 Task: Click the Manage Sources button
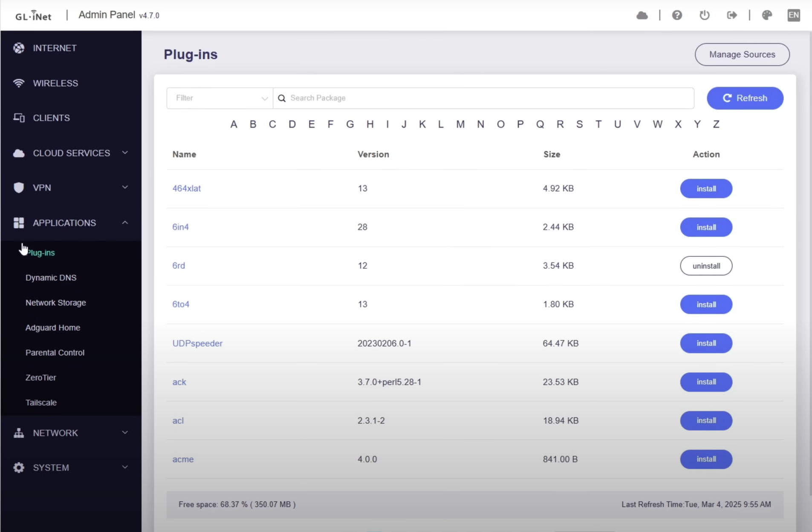[742, 55]
